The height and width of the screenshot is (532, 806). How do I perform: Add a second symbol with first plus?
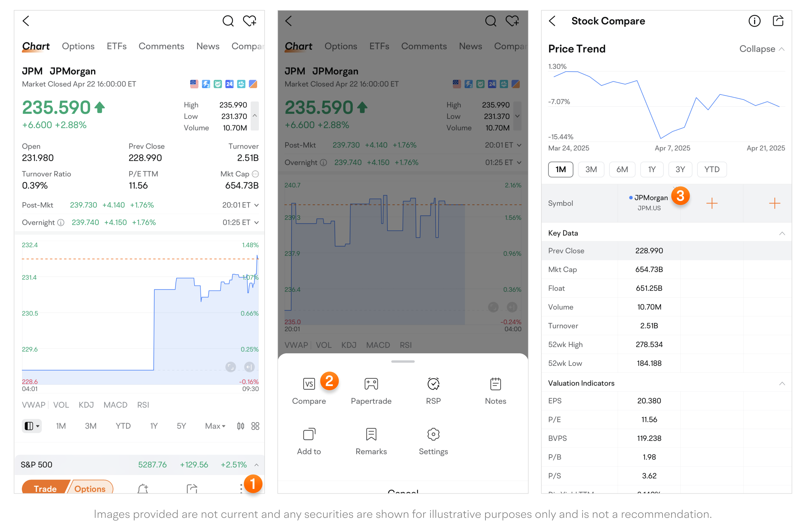pos(712,203)
